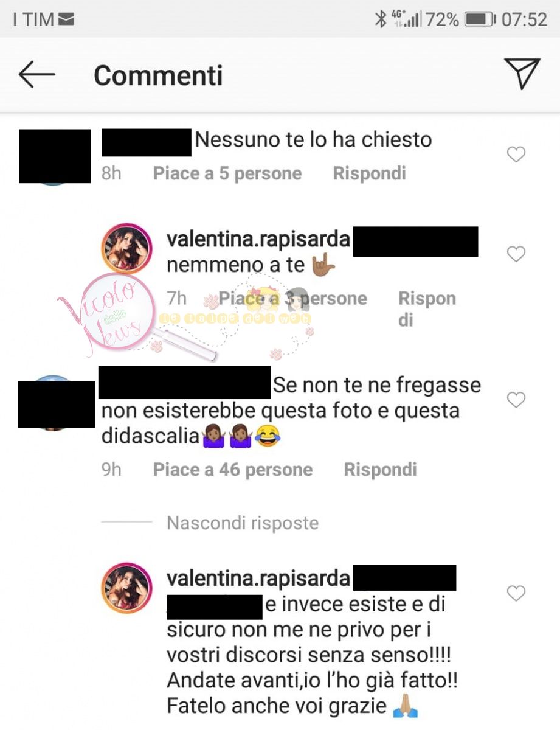Image resolution: width=560 pixels, height=730 pixels.
Task: Like the "Nessuno te lo ha chiesto" comment
Action: click(516, 155)
